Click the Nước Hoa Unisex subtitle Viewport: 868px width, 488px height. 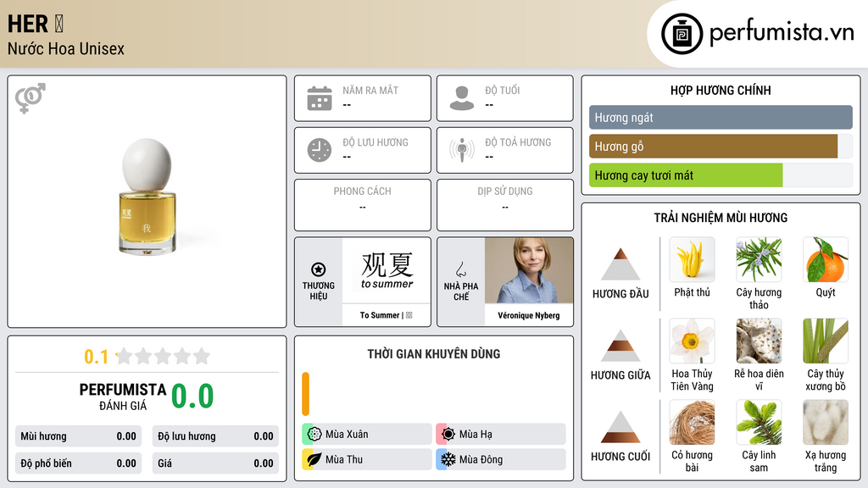pyautogui.click(x=66, y=48)
